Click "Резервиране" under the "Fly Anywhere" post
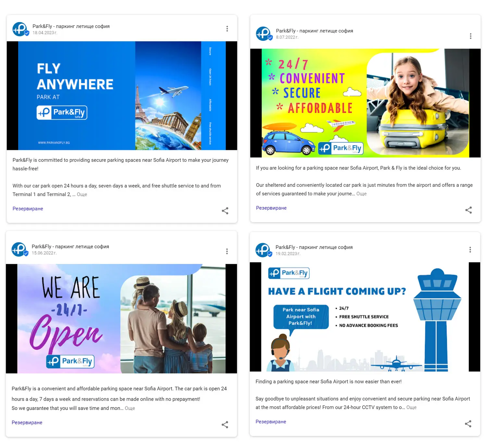487x448 pixels. point(28,209)
